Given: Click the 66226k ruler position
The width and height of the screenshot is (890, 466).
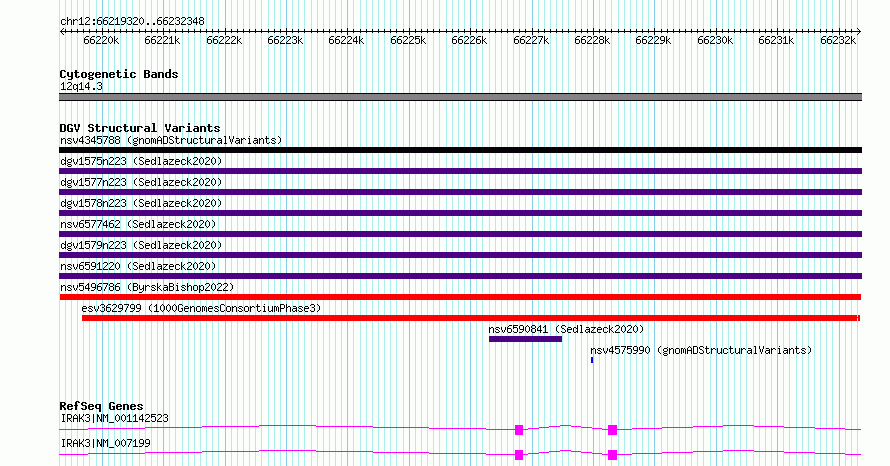Looking at the screenshot, I should click(469, 41).
